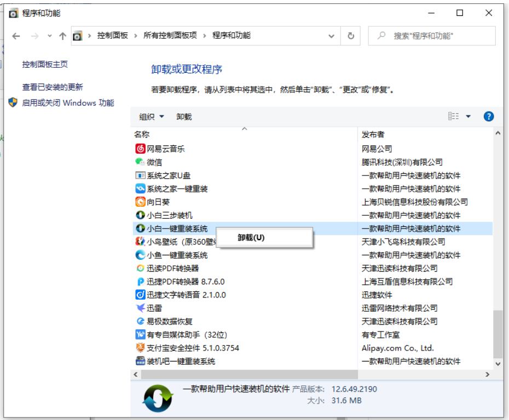Click the 迅雷 program icon
Image resolution: width=509 pixels, height=420 pixels.
coord(140,308)
